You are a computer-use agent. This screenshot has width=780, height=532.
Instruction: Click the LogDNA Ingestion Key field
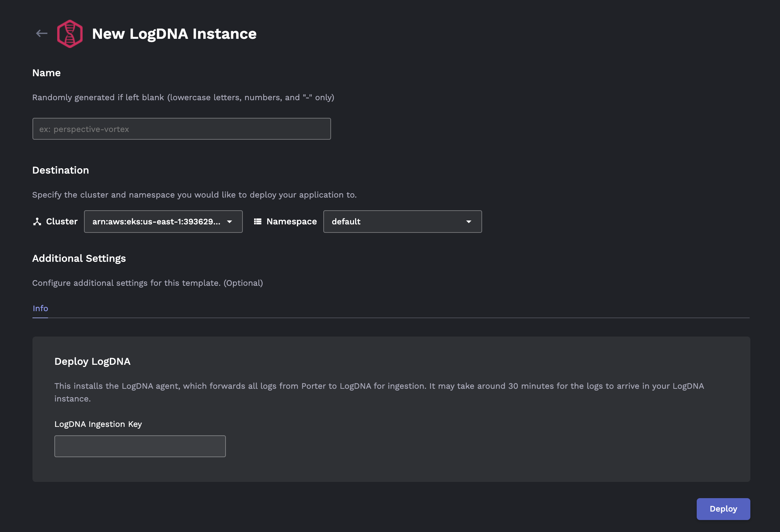point(140,446)
